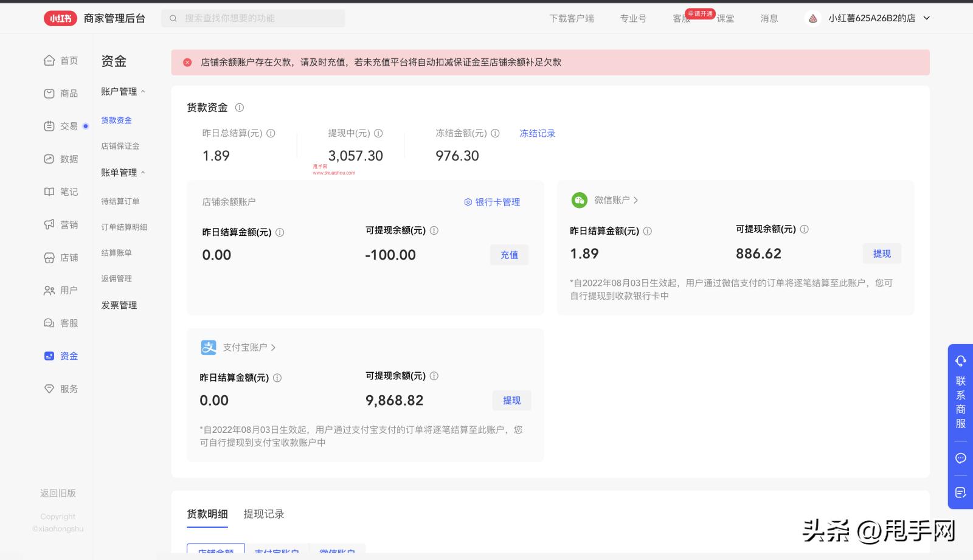Viewport: 973px width, 560px height.
Task: View the info tooltip beside 冻结金额
Action: pos(496,133)
